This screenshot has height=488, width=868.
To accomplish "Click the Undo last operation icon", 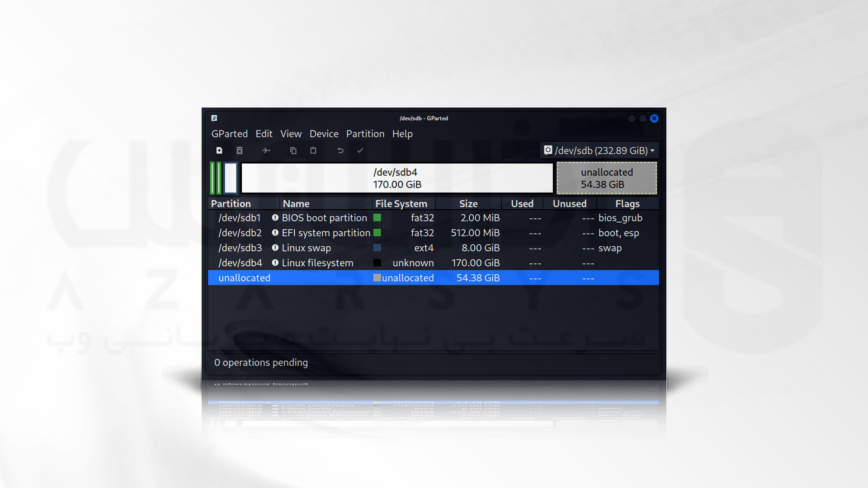I will coord(340,150).
